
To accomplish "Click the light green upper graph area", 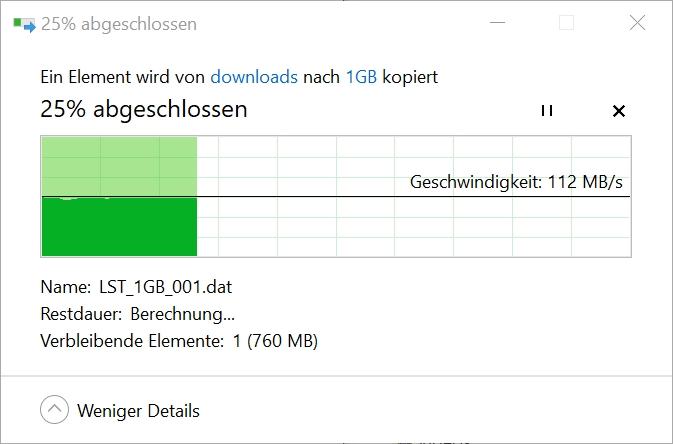I will 118,165.
